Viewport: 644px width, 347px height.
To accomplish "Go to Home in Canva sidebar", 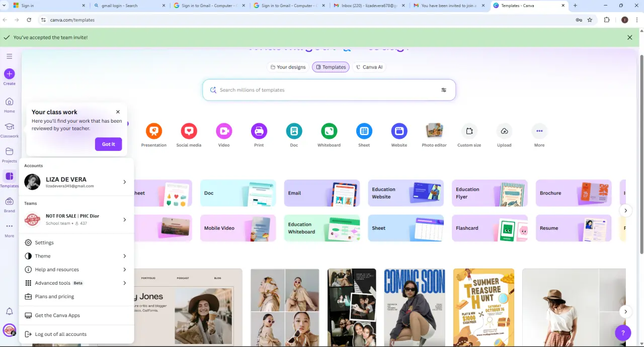I will tap(9, 105).
